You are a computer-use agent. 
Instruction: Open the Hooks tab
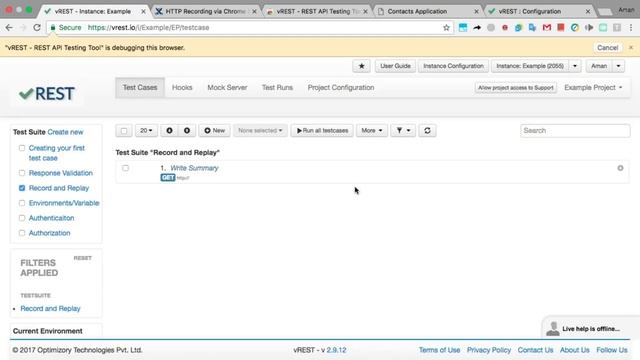(182, 87)
